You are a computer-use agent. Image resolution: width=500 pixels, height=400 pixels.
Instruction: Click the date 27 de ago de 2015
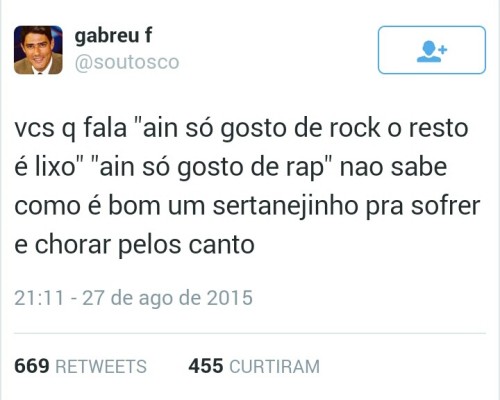point(167,298)
